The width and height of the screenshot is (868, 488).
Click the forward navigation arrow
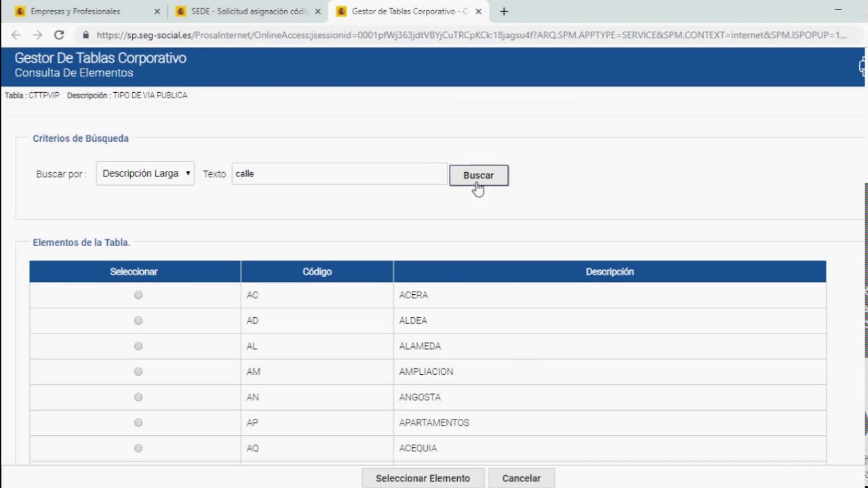pyautogui.click(x=38, y=35)
